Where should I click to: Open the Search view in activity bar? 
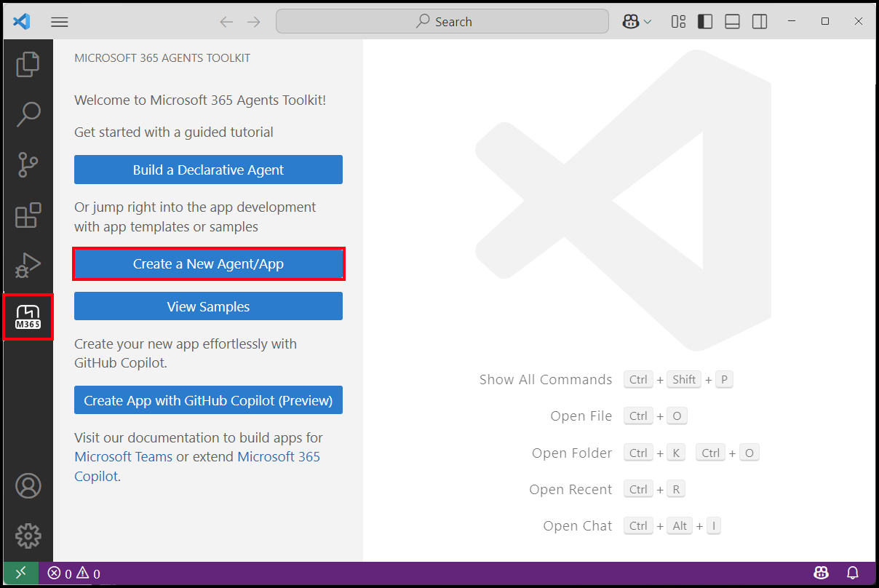[28, 114]
